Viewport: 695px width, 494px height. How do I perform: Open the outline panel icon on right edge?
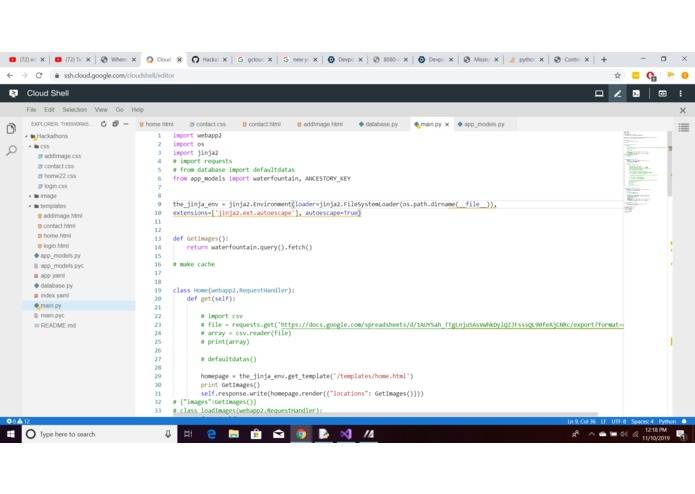click(683, 128)
